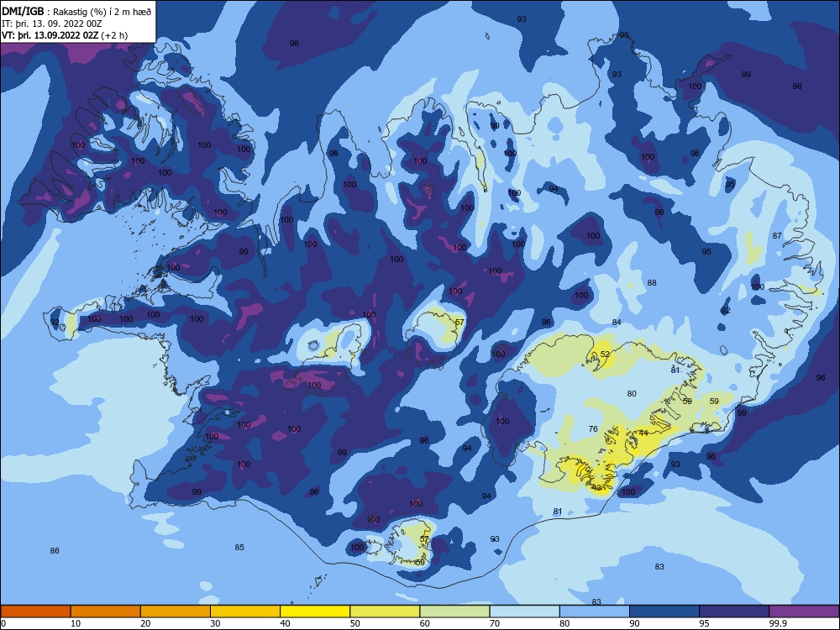Viewport: 840px width, 630px height.
Task: Click the 44 value on the southeast glacier
Action: (643, 433)
